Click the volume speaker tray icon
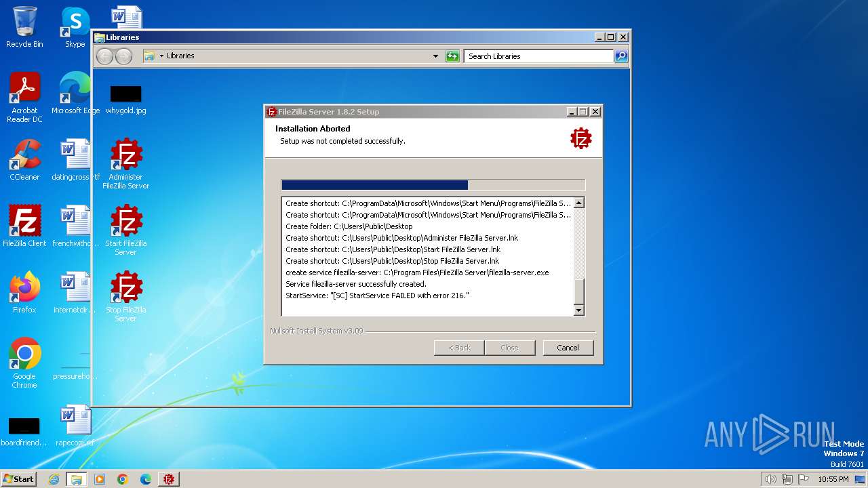Viewport: 868px width, 488px height. pyautogui.click(x=770, y=479)
